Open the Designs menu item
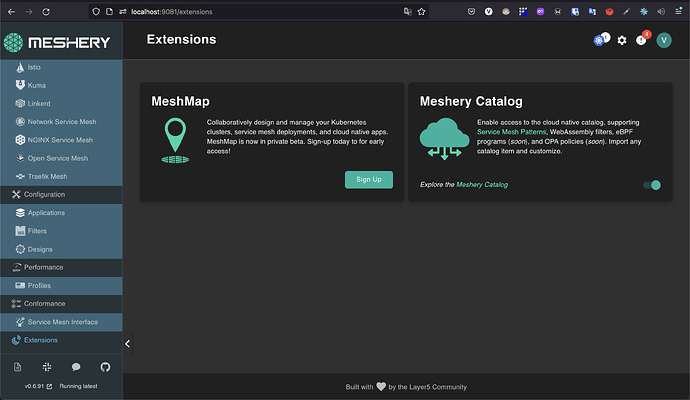 (61, 250)
